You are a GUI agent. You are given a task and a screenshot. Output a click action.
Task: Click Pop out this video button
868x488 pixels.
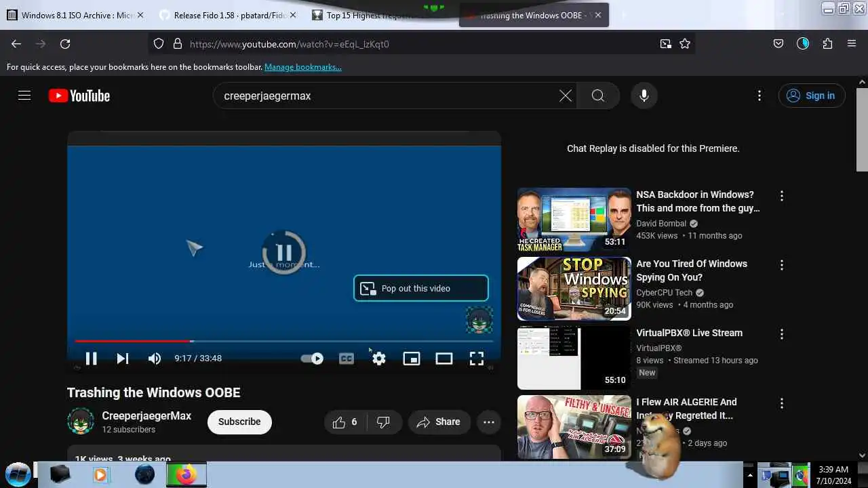tap(420, 288)
